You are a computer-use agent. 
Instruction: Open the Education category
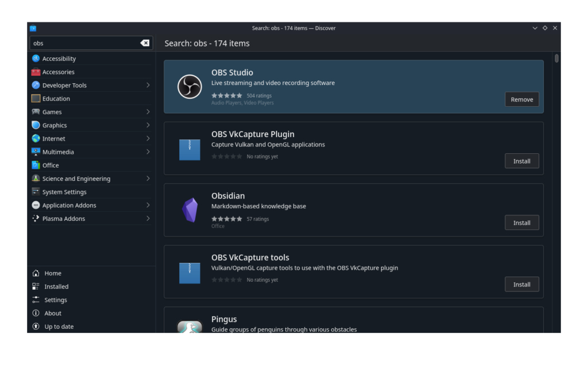(x=56, y=99)
